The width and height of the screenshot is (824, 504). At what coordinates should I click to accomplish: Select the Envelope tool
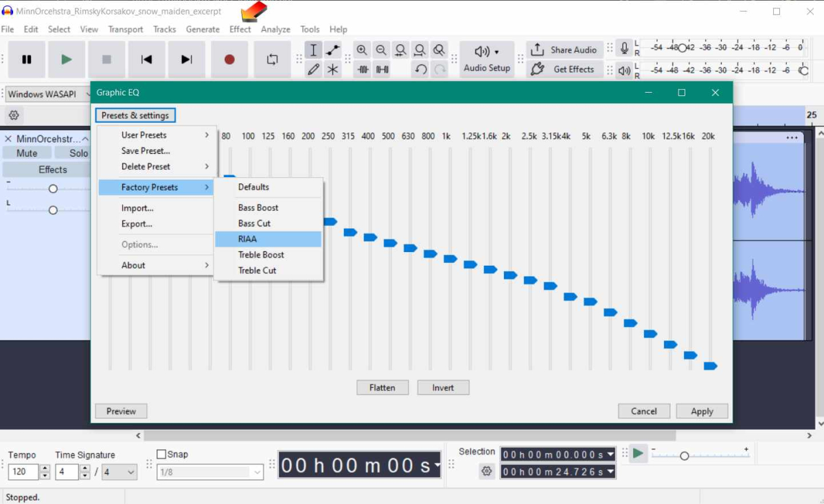click(333, 50)
